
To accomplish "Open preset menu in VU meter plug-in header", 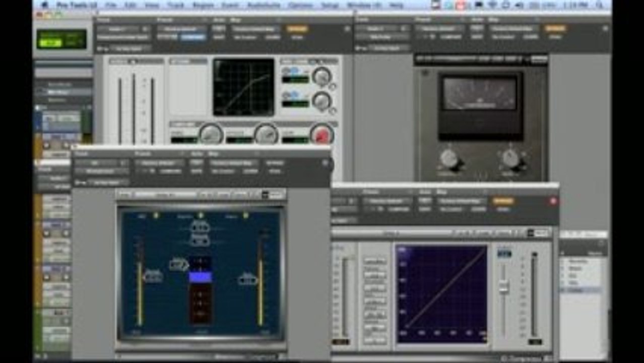I will coord(438,29).
